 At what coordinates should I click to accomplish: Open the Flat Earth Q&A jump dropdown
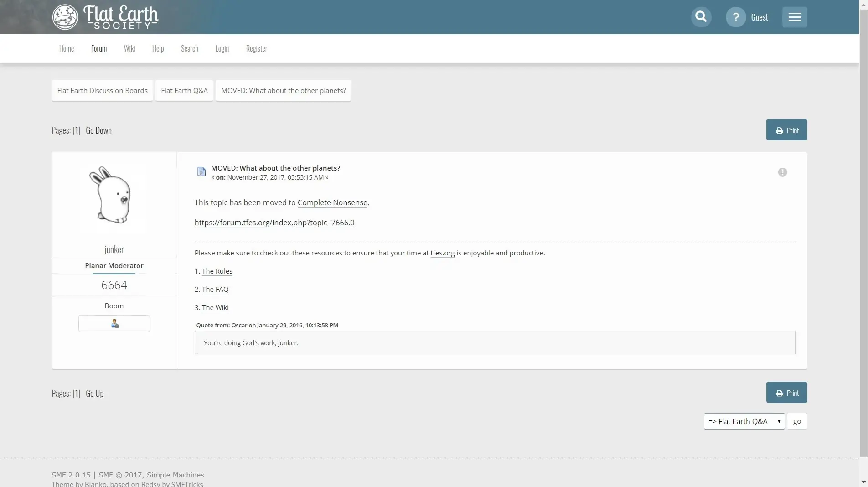(744, 421)
